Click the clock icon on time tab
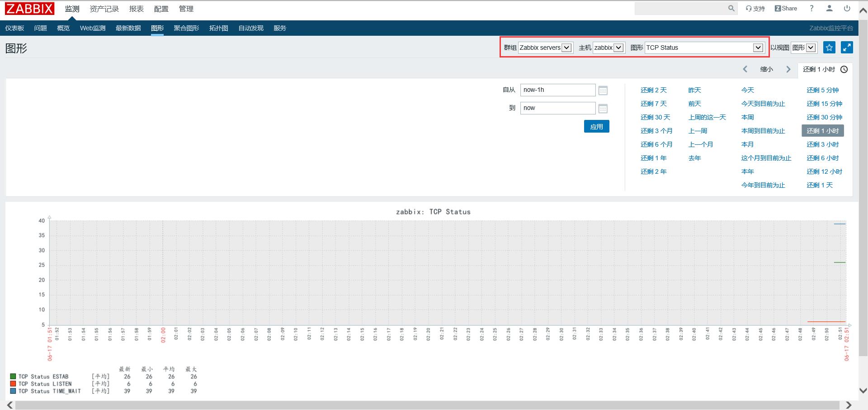The width and height of the screenshot is (868, 410). click(x=844, y=69)
